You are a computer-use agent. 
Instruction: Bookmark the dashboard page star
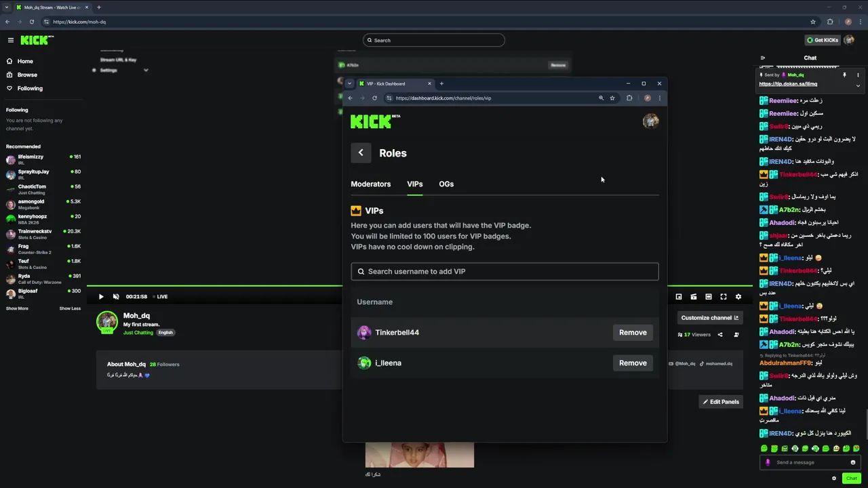tap(612, 98)
